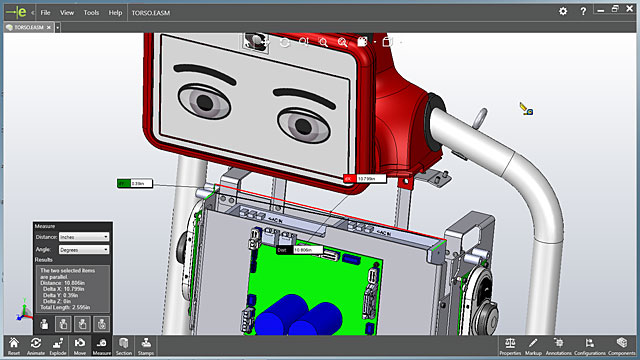
Task: Enable the last measure selection filter
Action: (x=102, y=324)
